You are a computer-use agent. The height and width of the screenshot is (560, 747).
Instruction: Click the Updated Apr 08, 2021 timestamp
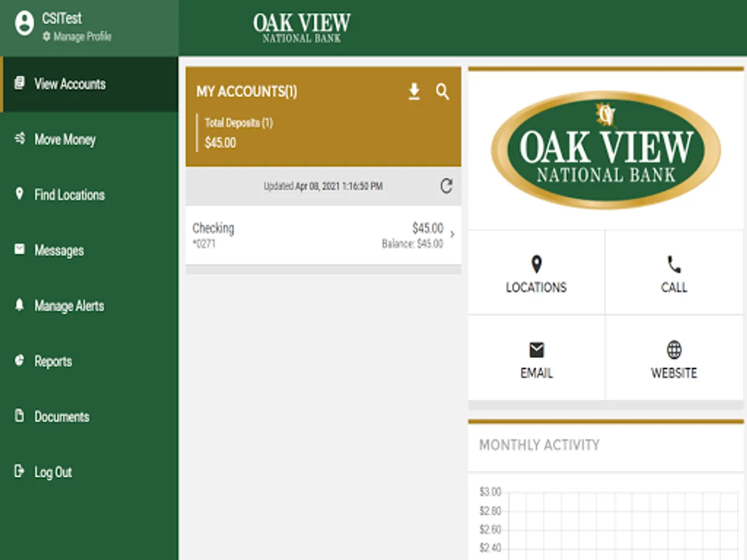[323, 186]
